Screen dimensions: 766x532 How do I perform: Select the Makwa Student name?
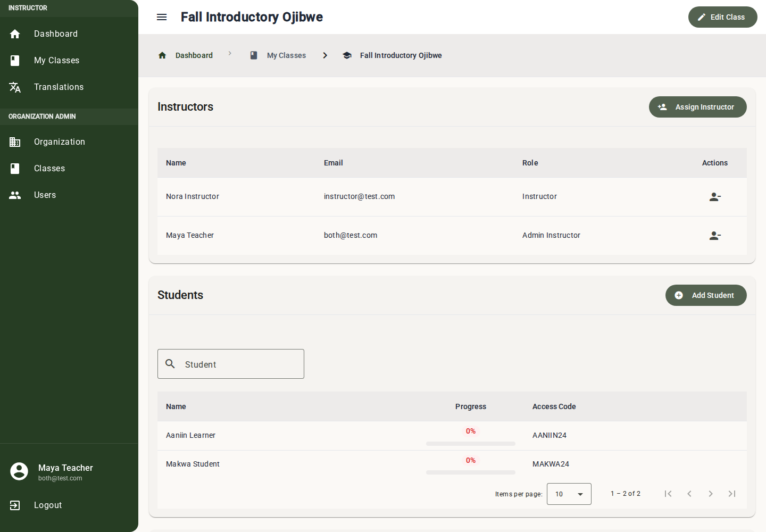193,464
